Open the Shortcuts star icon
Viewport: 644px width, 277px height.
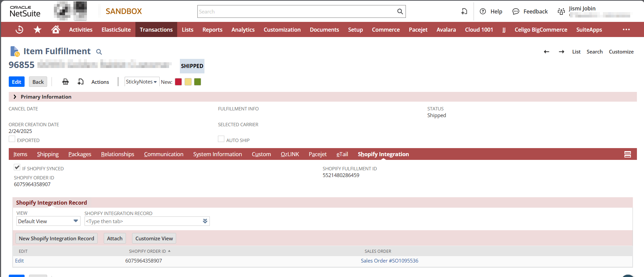(37, 30)
